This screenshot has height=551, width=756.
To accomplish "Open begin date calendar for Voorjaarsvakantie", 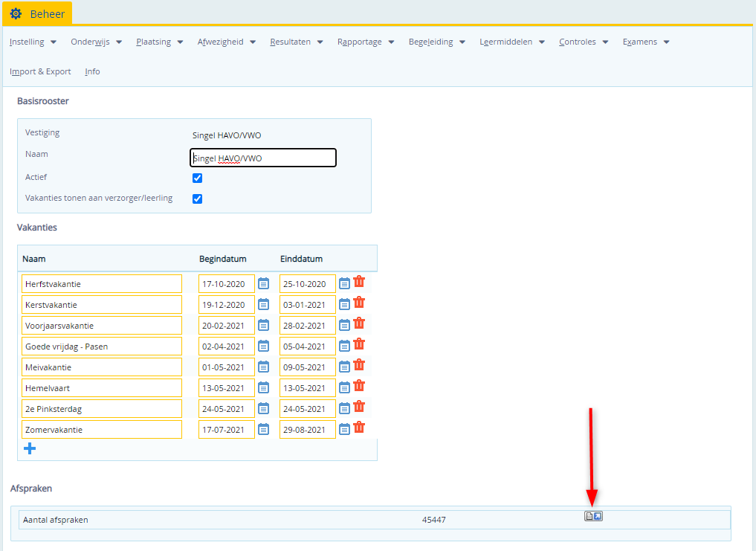I will click(263, 325).
